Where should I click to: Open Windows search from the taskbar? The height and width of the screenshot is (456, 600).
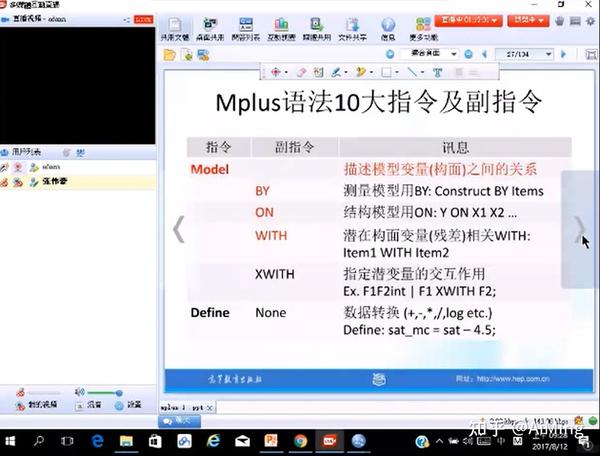(x=39, y=441)
